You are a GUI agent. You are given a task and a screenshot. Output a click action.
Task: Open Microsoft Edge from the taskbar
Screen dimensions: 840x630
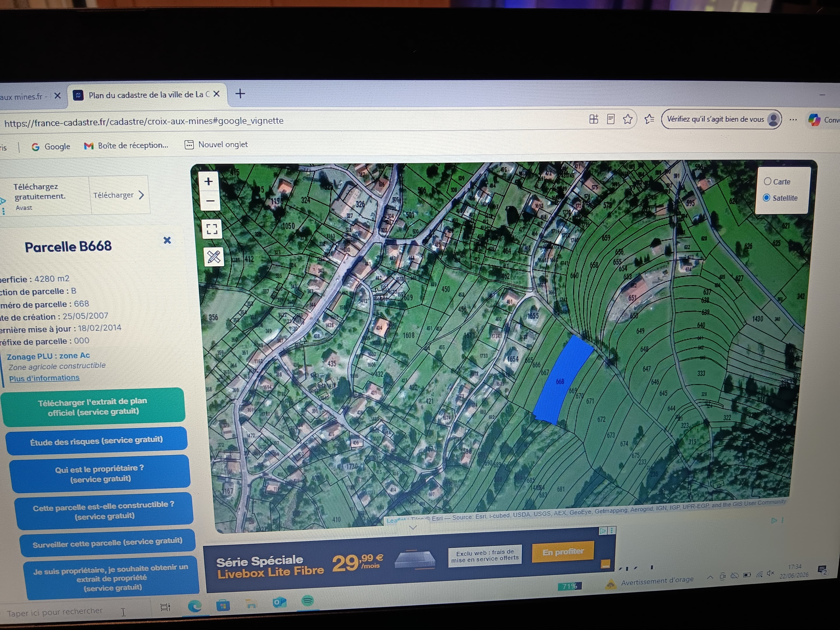click(195, 606)
